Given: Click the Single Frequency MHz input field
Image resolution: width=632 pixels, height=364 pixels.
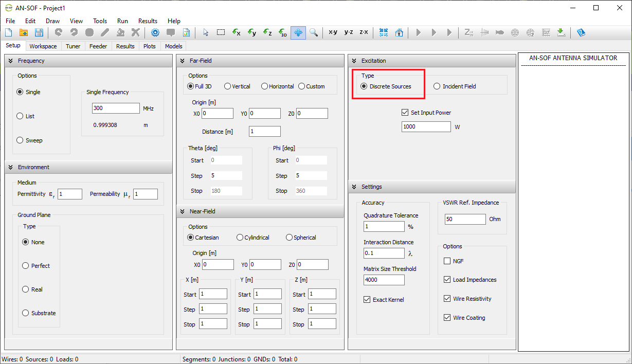Looking at the screenshot, I should [116, 108].
